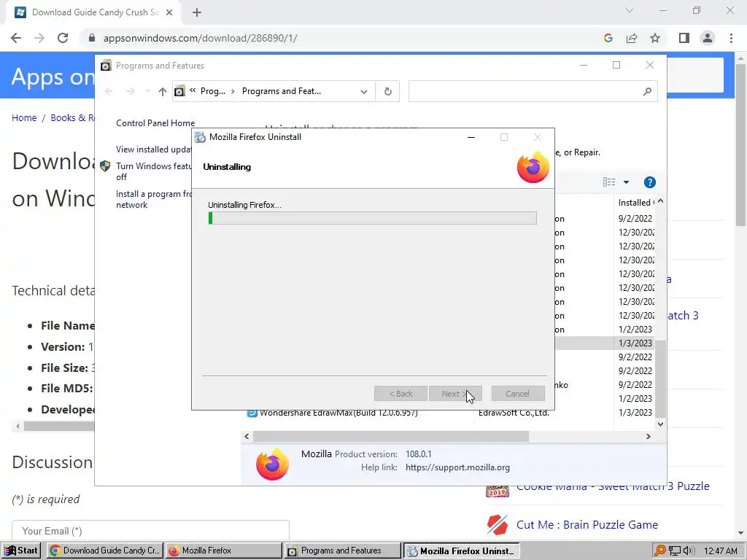Click the https://support.mozilla.org help link

tap(457, 467)
